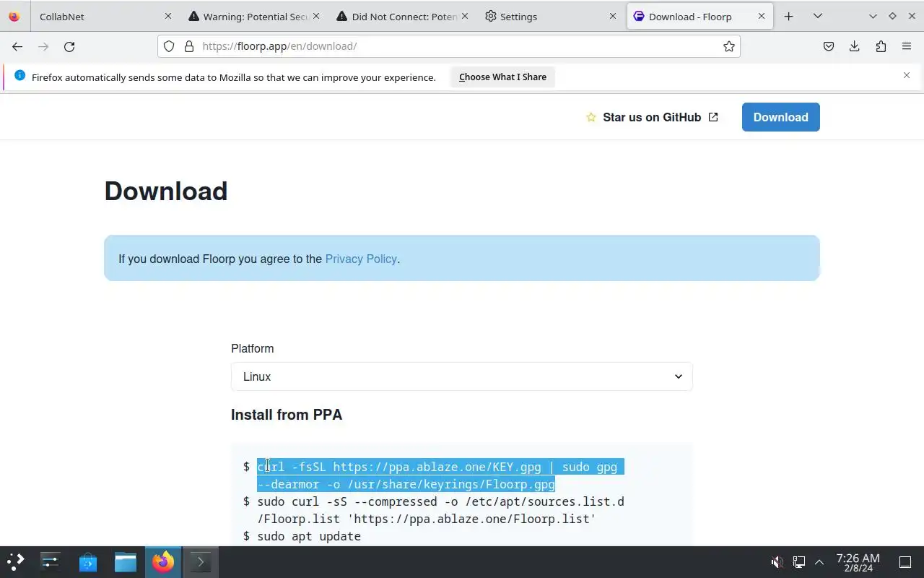This screenshot has width=924, height=578.
Task: Click the forward navigation arrow
Action: click(43, 46)
